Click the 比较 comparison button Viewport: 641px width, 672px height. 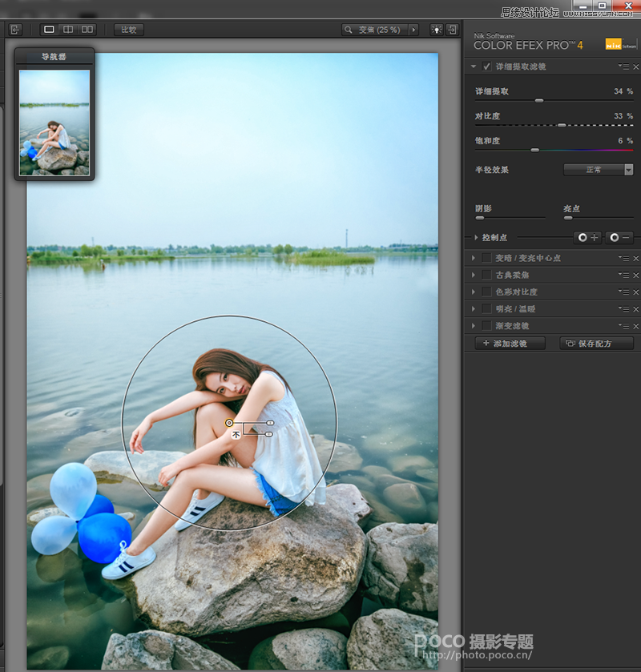coord(127,29)
